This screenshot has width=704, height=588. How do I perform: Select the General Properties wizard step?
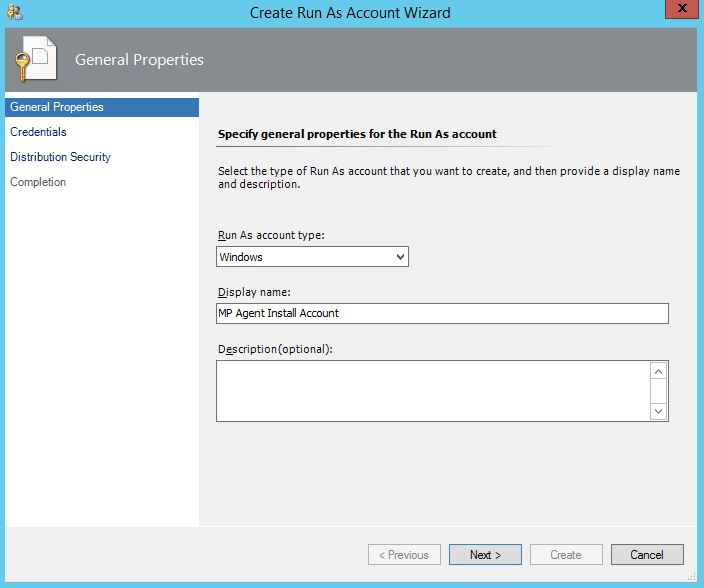(x=57, y=107)
